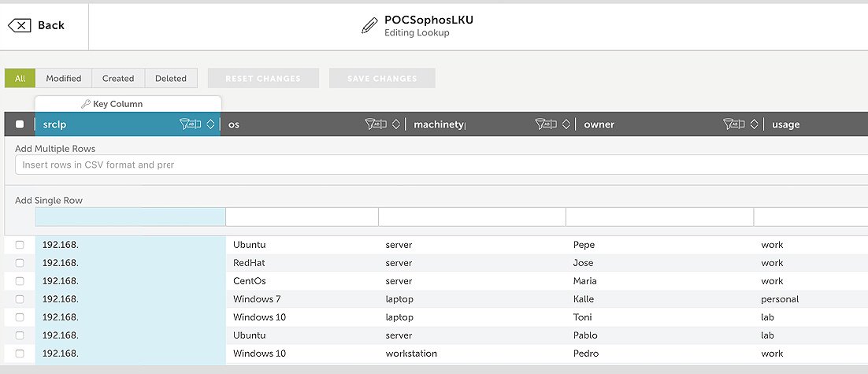Click the RedHat cell
Viewport: 868px width, 374px height.
pos(249,263)
